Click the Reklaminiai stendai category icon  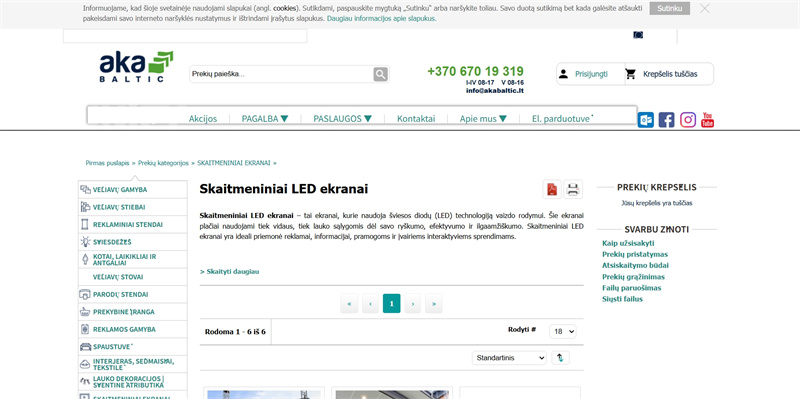point(85,225)
